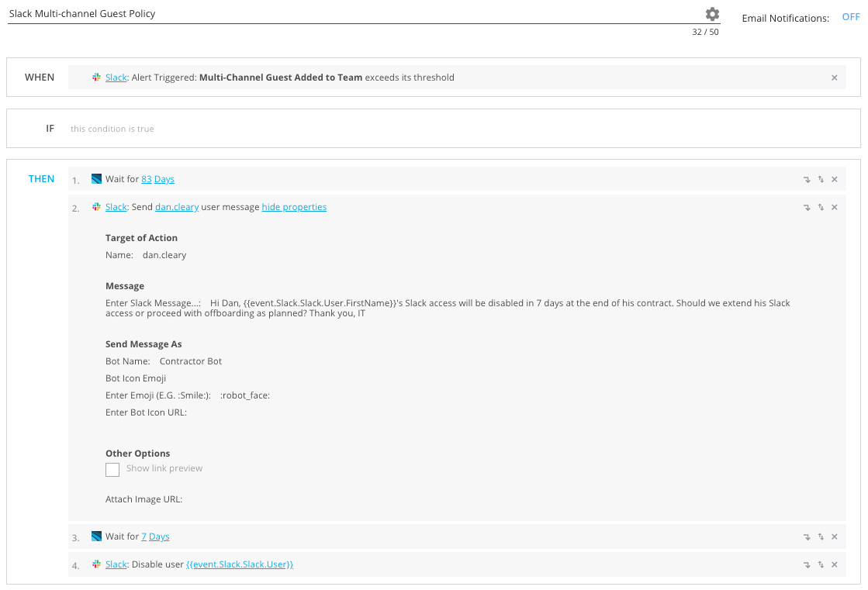Click the Other Options heading
This screenshot has width=868, height=590.
pyautogui.click(x=138, y=454)
